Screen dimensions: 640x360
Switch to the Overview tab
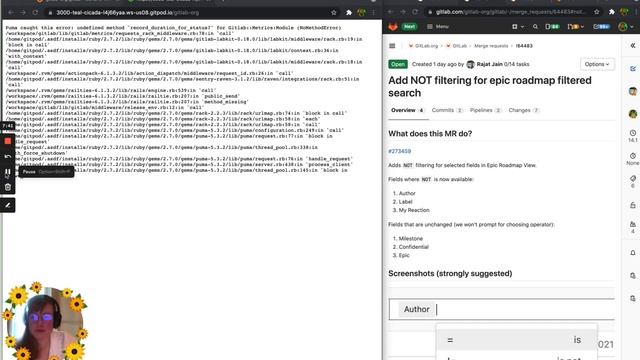point(408,110)
